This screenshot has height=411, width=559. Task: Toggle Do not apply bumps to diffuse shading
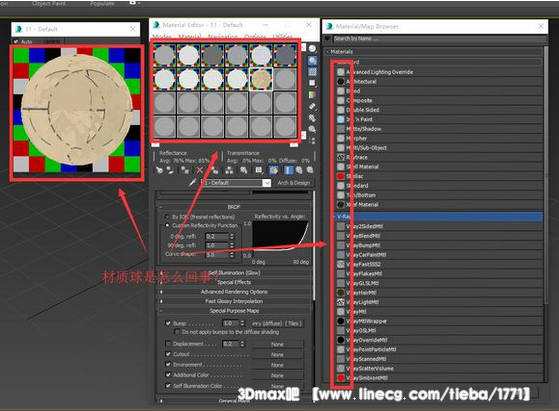pyautogui.click(x=176, y=332)
